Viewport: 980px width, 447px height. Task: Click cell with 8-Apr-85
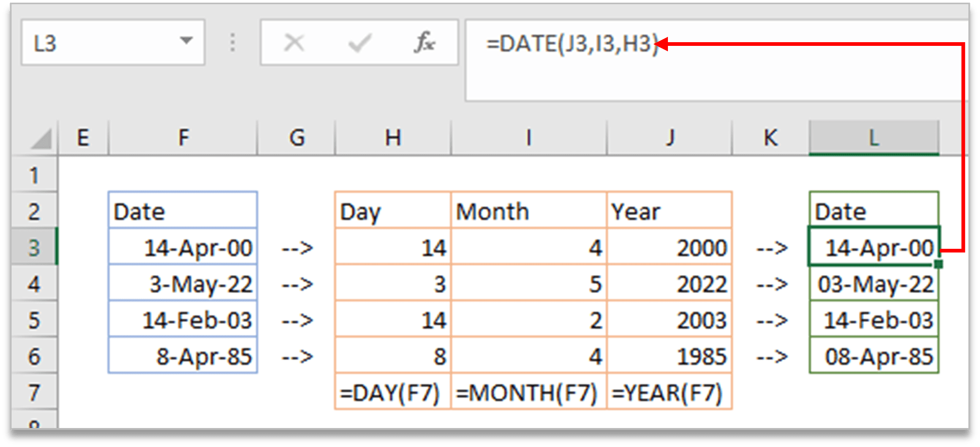tap(183, 356)
